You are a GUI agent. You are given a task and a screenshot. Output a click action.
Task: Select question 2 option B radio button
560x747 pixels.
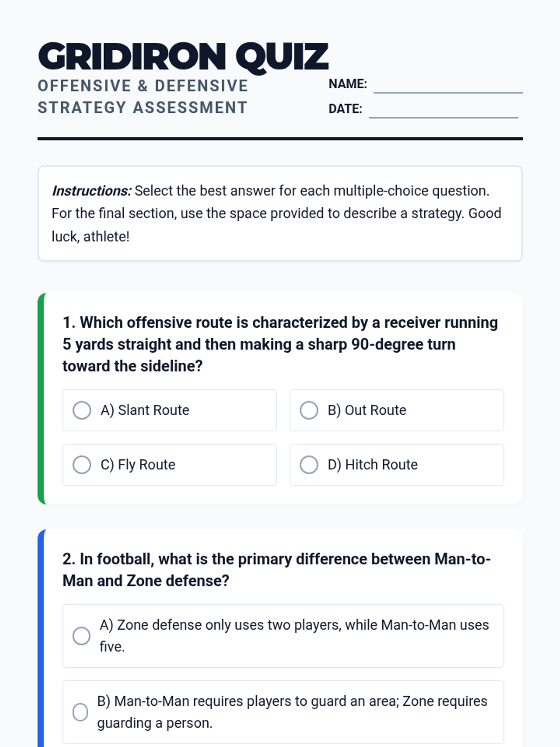tap(80, 712)
